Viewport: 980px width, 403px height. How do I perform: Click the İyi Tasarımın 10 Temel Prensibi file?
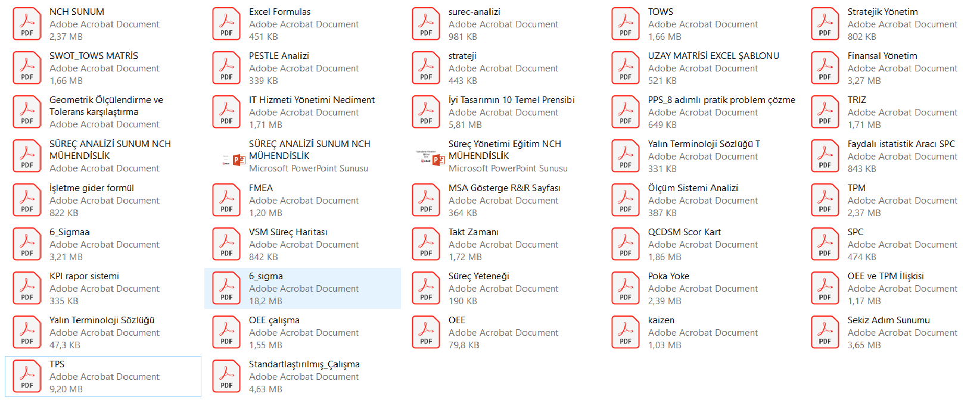coord(511,100)
